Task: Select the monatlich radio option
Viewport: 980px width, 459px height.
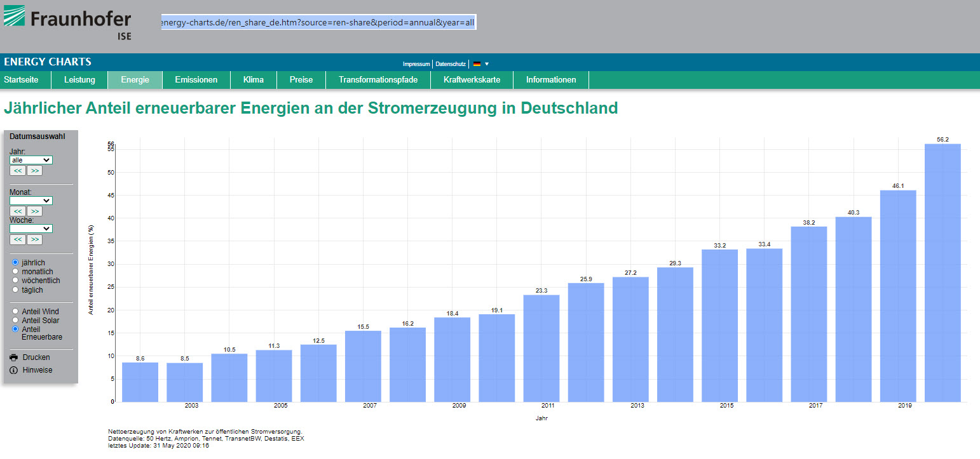Action: [x=16, y=272]
